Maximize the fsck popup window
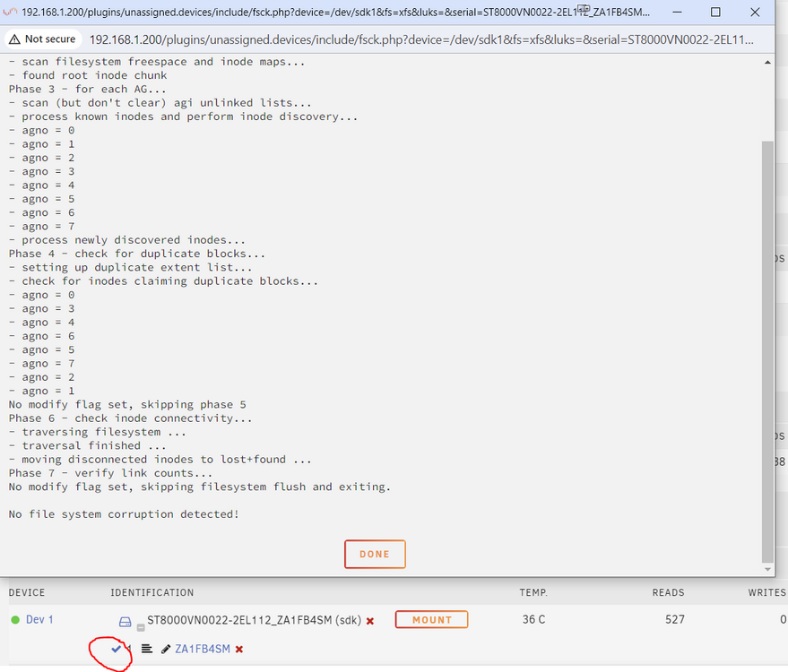Image resolution: width=788 pixels, height=672 pixels. pos(715,12)
